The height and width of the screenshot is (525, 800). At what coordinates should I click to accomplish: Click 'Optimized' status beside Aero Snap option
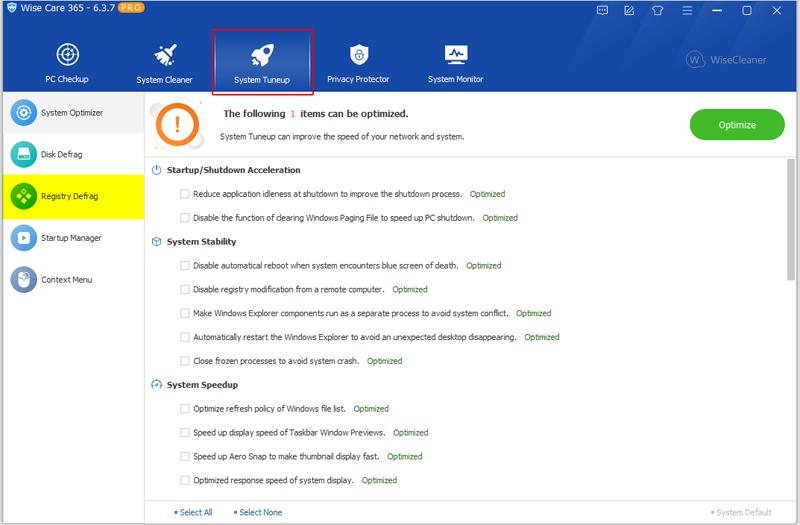point(405,456)
